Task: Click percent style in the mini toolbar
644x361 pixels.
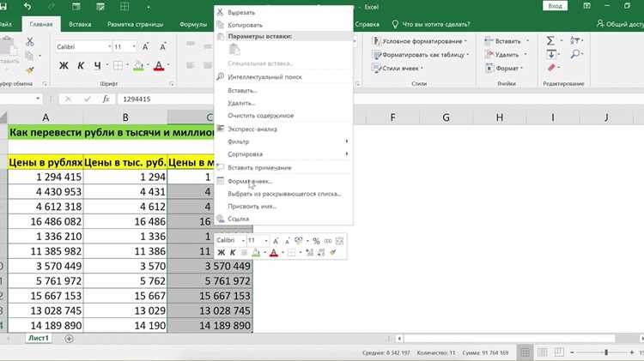Action: click(x=316, y=241)
